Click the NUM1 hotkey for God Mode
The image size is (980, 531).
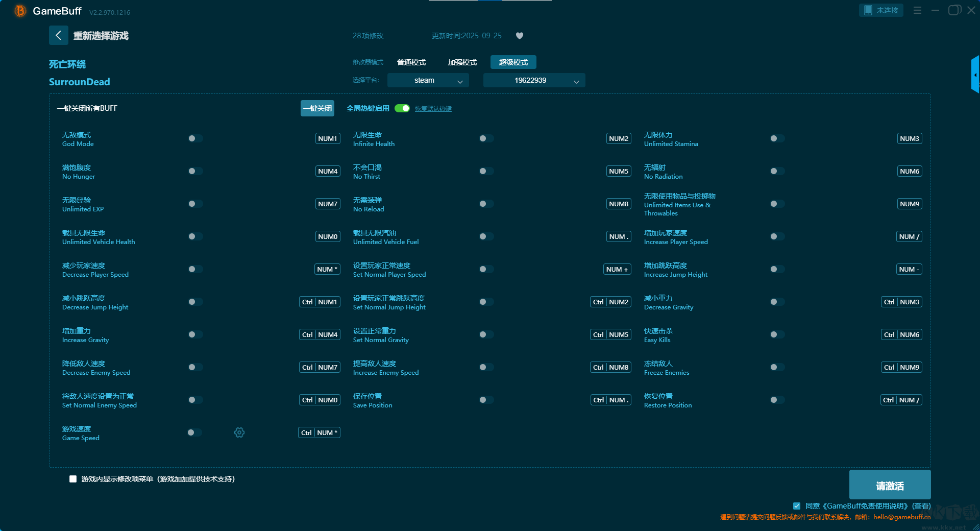(x=328, y=138)
